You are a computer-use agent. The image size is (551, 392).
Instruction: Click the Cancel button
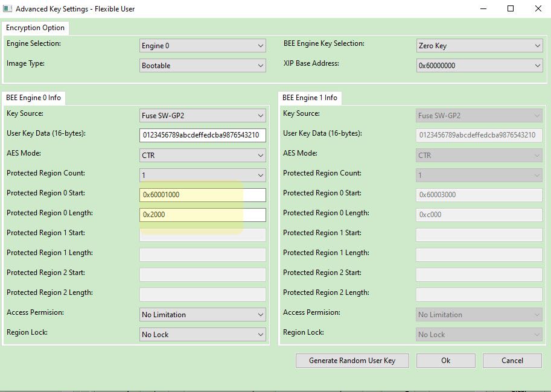[x=512, y=361]
